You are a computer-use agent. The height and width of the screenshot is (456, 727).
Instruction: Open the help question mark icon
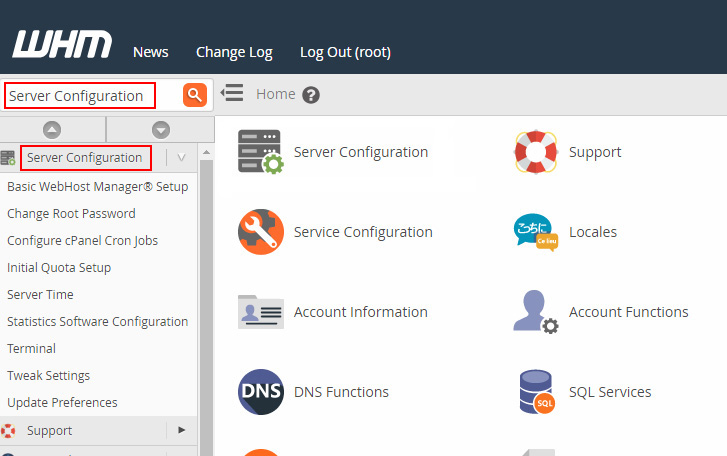[x=311, y=95]
